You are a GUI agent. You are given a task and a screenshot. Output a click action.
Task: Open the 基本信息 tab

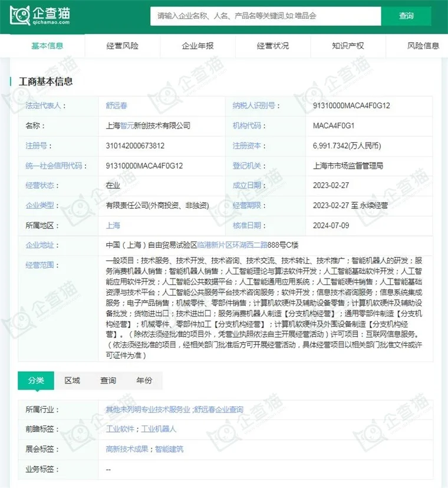[x=47, y=46]
